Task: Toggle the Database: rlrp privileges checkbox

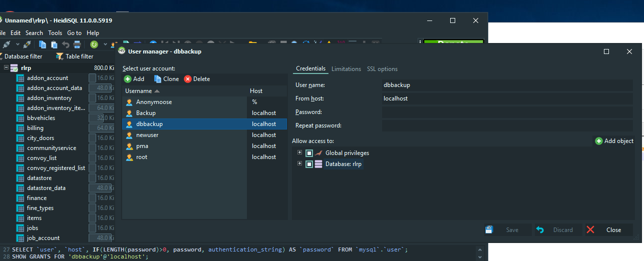Action: coord(309,164)
